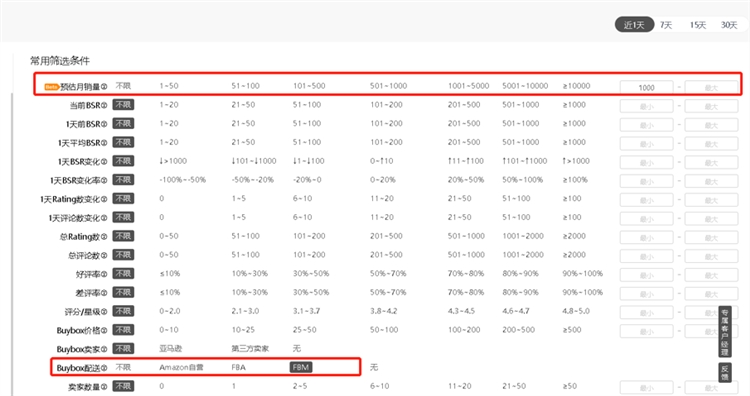Image resolution: width=750 pixels, height=396 pixels.
Task: Click the 反馈 feedback side button
Action: pyautogui.click(x=725, y=373)
